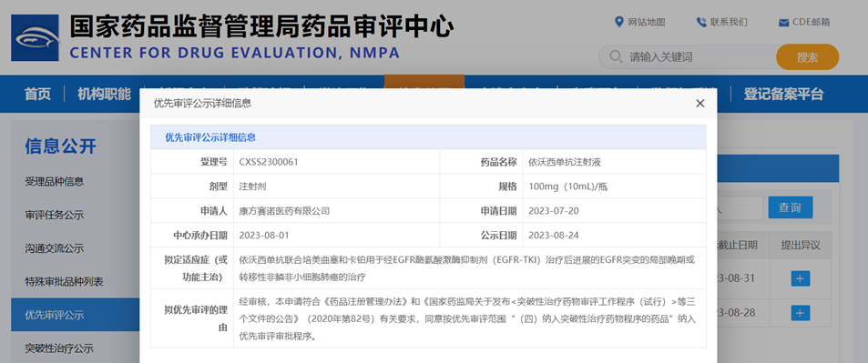The image size is (868, 363).
Task: Open the CDE邮箱 link
Action: click(811, 22)
